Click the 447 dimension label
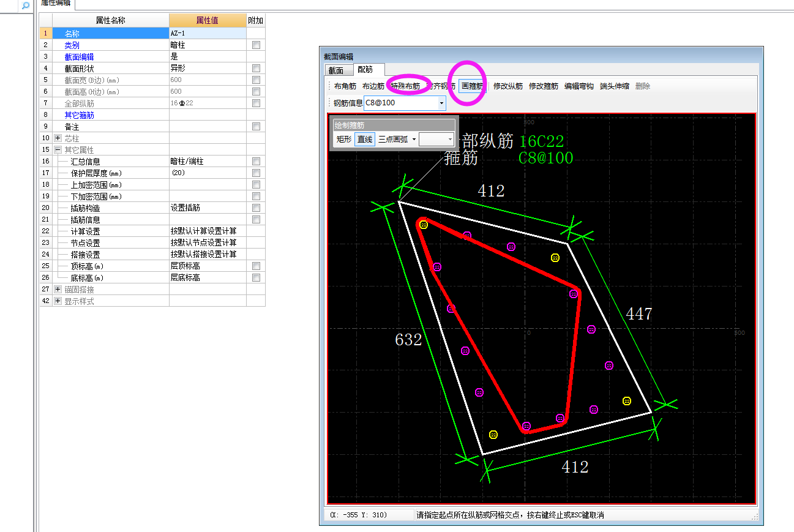 point(639,314)
